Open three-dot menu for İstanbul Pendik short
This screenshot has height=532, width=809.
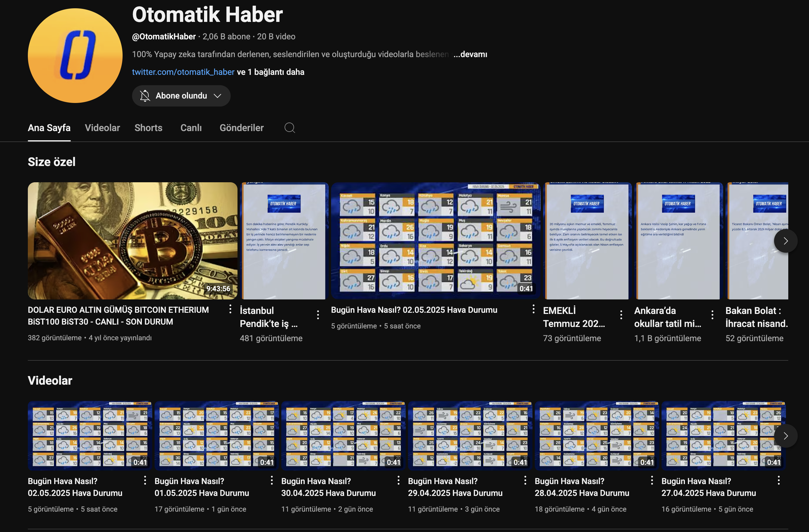coord(318,315)
